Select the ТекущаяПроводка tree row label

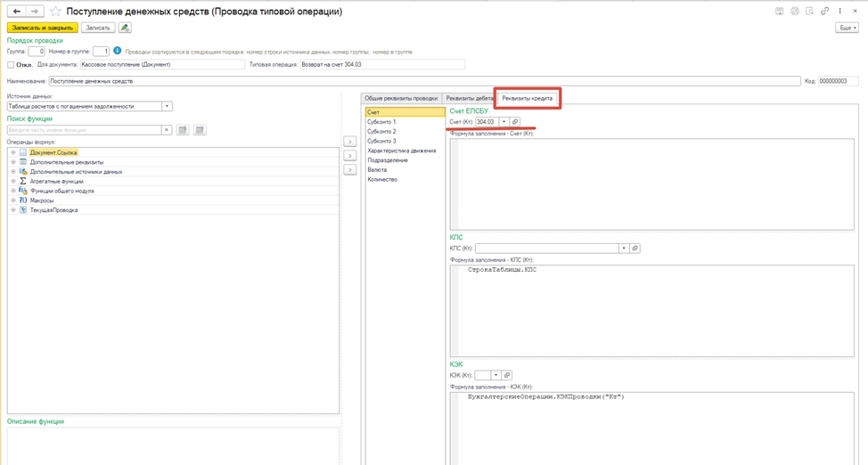pyautogui.click(x=53, y=210)
